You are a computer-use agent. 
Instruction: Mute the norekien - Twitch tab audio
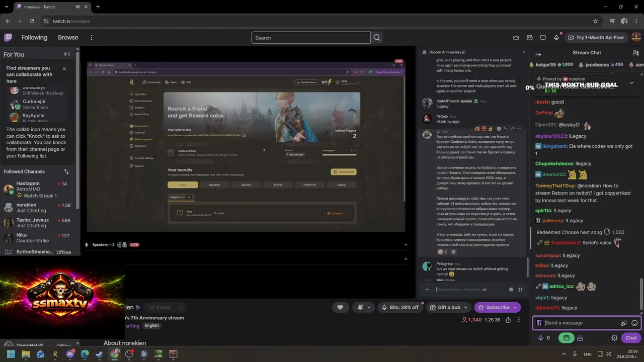(77, 7)
